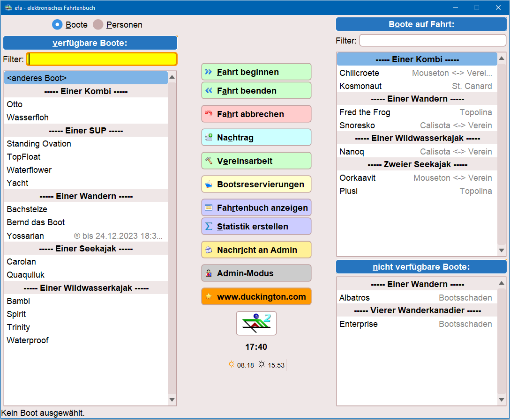Open Bootsreservierungen
This screenshot has height=420, width=510.
(x=256, y=184)
